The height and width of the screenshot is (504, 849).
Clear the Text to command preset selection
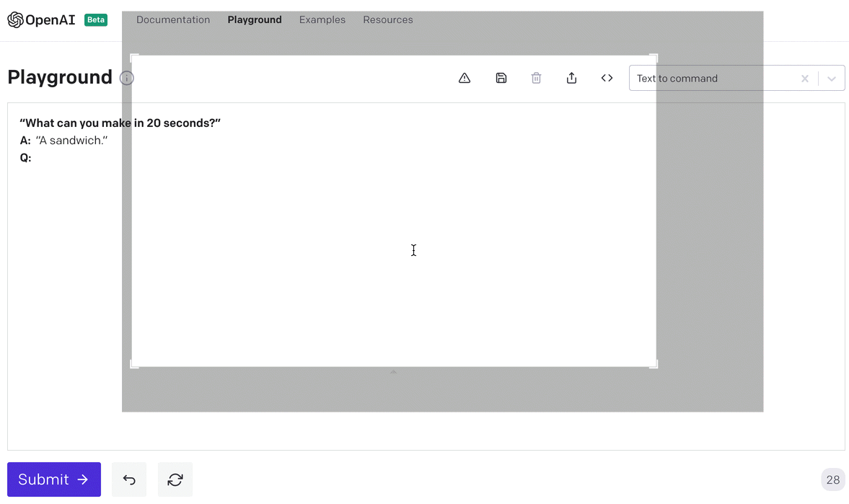pos(804,79)
